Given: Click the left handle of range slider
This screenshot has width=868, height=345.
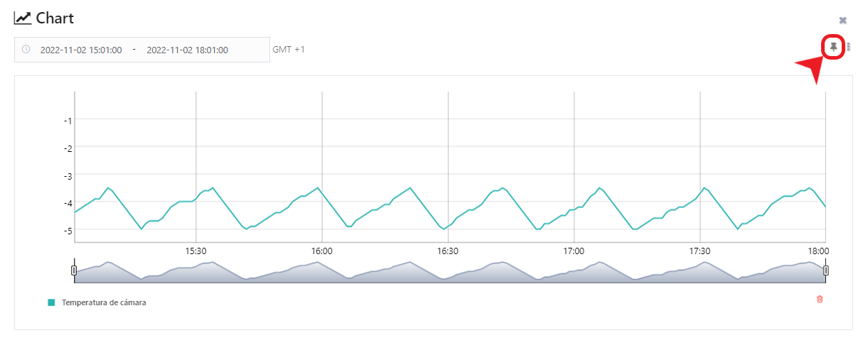Looking at the screenshot, I should (x=74, y=270).
